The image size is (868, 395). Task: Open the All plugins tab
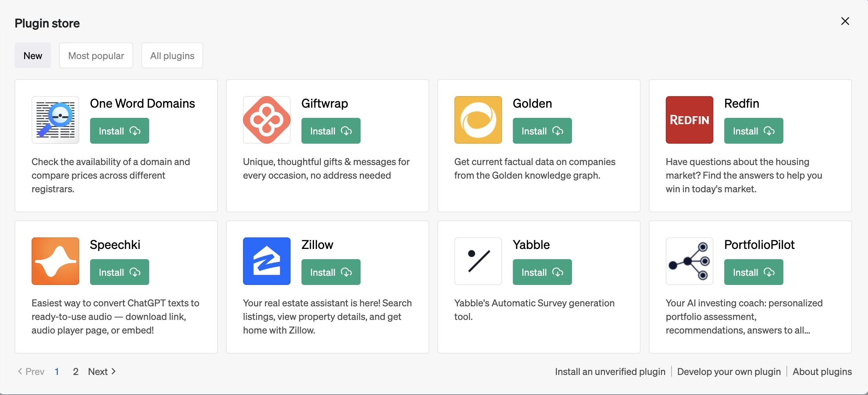[172, 55]
